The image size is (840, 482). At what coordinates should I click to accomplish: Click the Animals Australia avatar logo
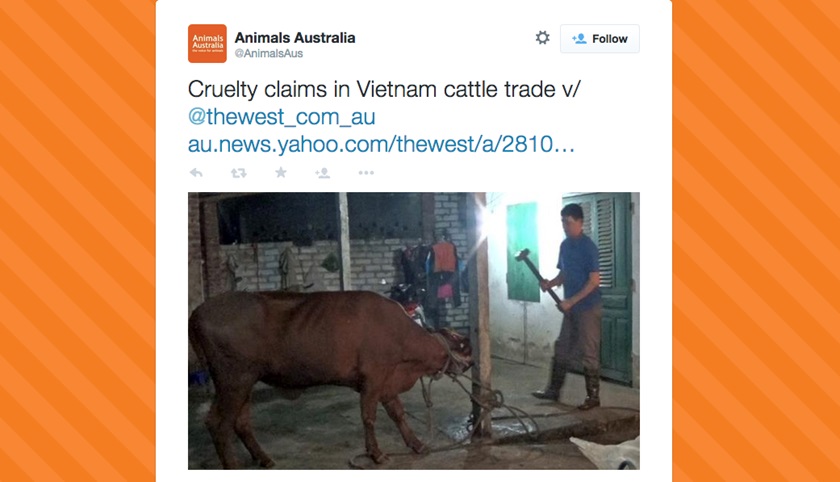207,43
